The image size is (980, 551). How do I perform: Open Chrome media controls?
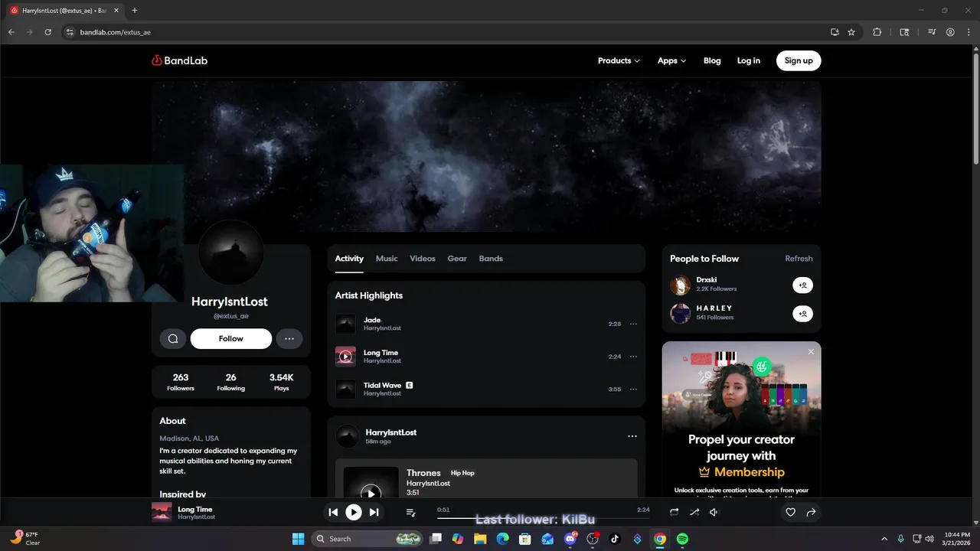[932, 32]
